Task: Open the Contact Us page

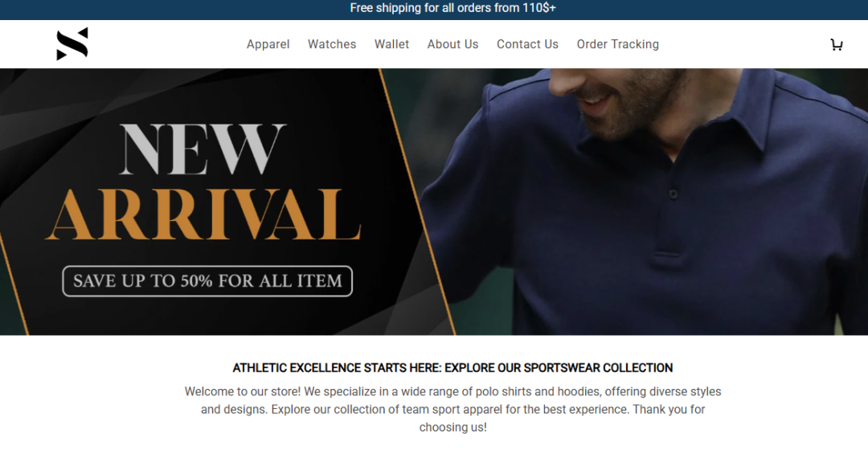Action: (527, 44)
